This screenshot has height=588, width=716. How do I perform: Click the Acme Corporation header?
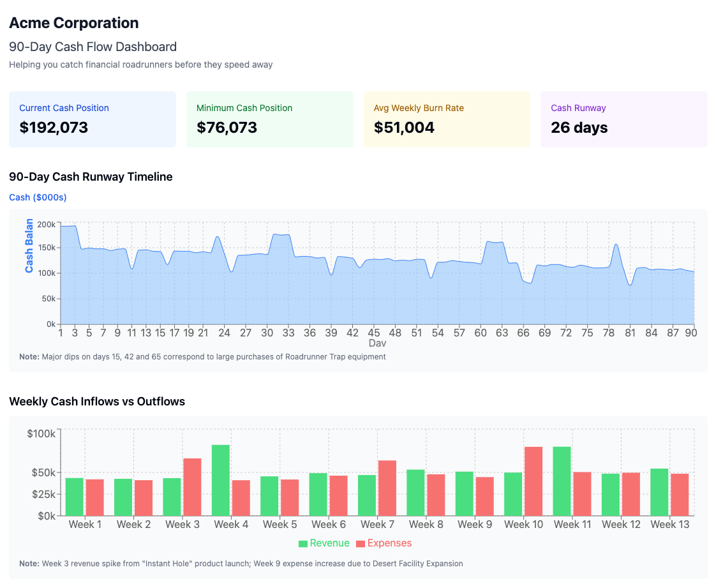73,23
